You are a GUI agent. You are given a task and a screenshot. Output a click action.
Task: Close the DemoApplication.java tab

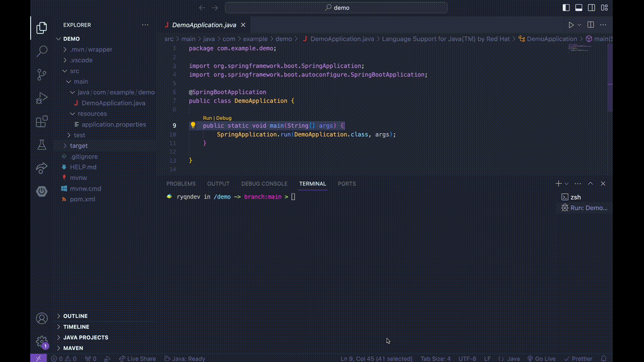tap(244, 25)
